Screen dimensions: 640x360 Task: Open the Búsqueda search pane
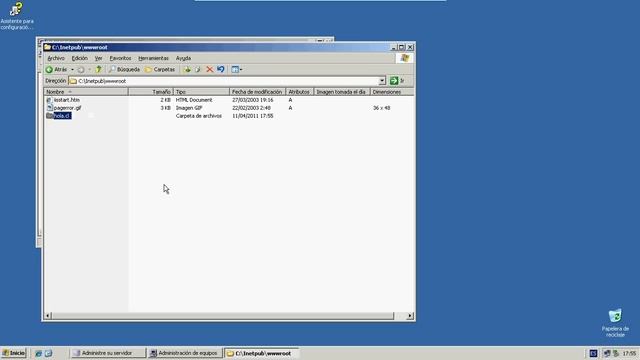[x=124, y=69]
